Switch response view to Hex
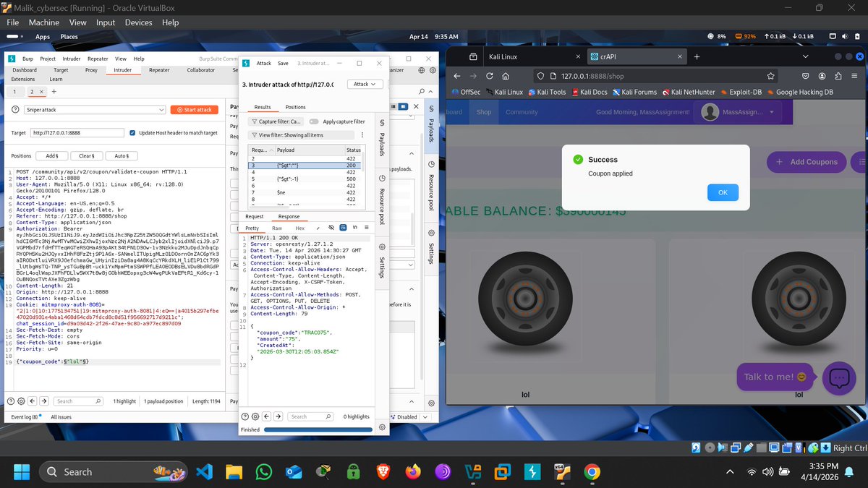 pos(300,228)
